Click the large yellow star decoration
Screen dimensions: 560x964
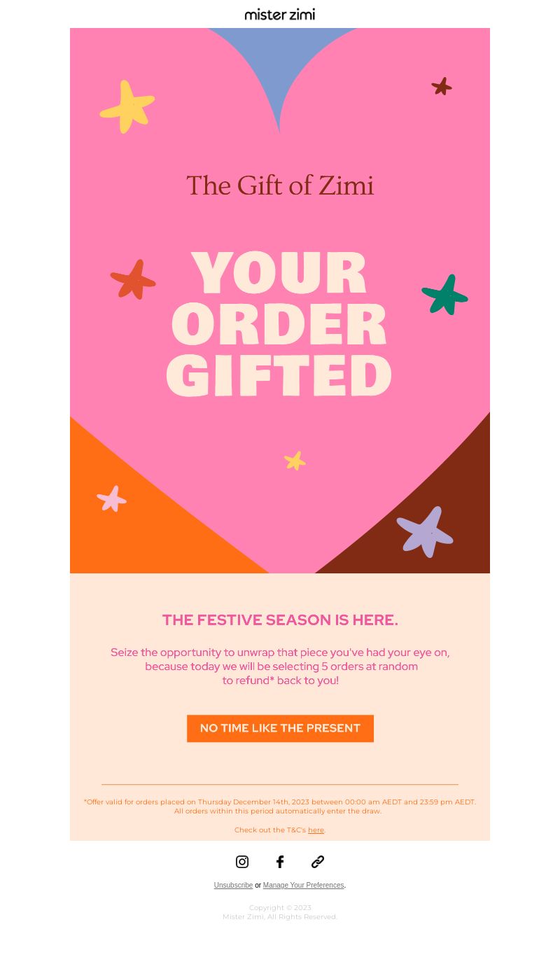pyautogui.click(x=127, y=107)
